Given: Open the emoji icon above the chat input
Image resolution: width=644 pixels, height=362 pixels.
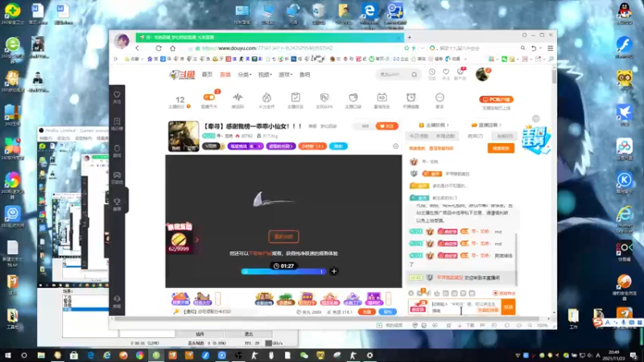Looking at the screenshot, I should (411, 293).
